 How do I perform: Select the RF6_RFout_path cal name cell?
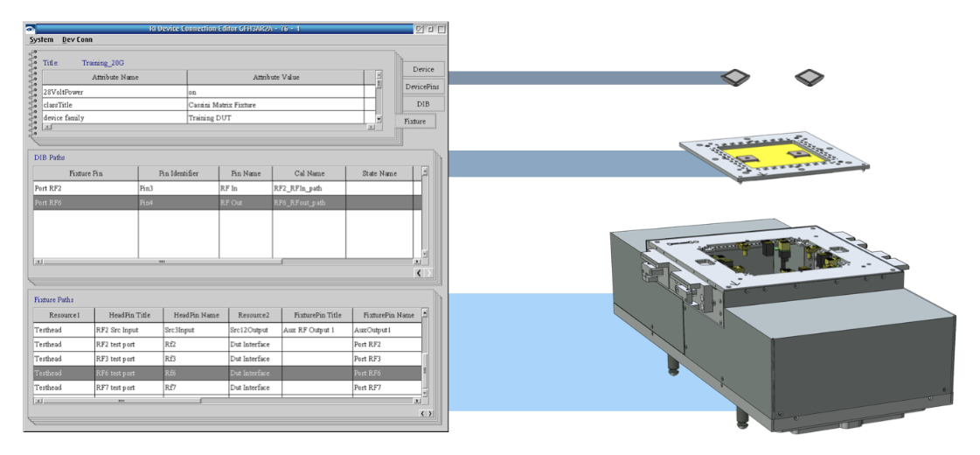coord(309,202)
